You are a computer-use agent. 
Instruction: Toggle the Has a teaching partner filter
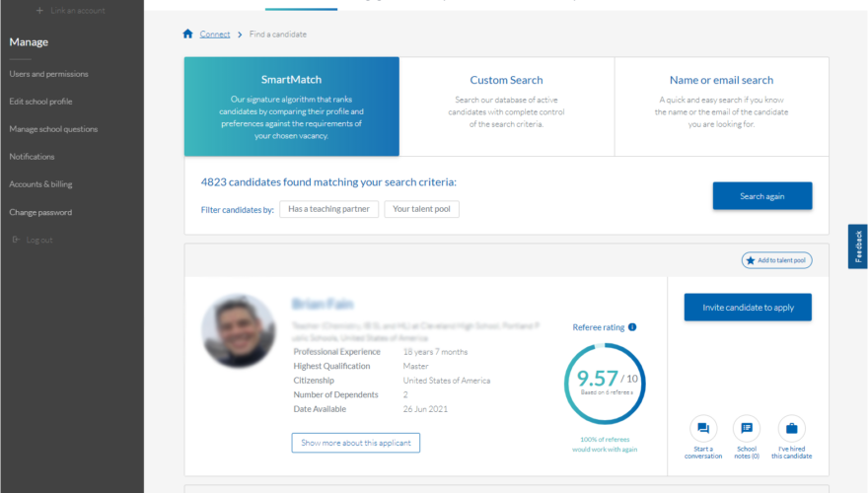[328, 209]
